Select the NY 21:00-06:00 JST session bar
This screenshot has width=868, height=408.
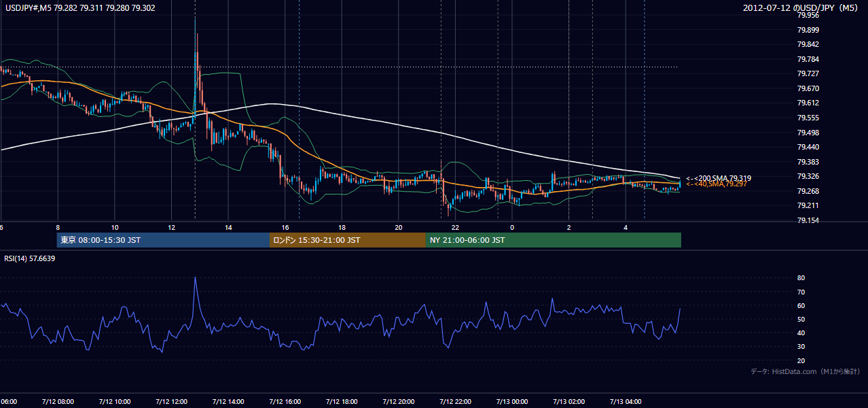(x=554, y=240)
